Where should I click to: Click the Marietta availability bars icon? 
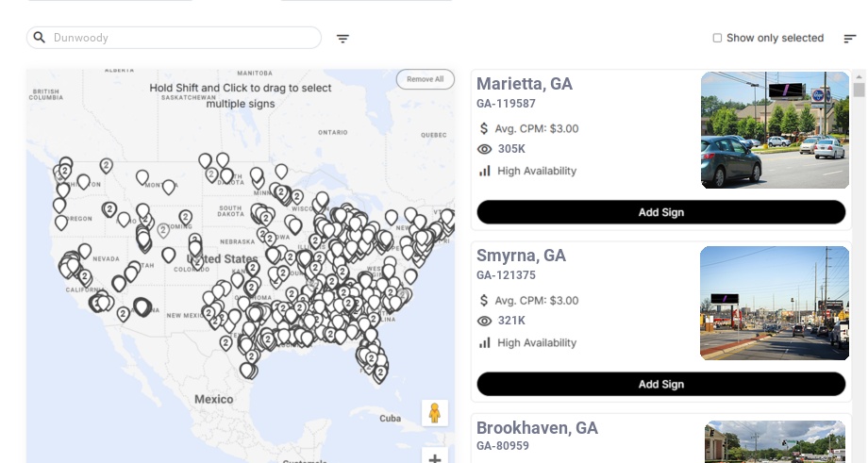(x=485, y=171)
